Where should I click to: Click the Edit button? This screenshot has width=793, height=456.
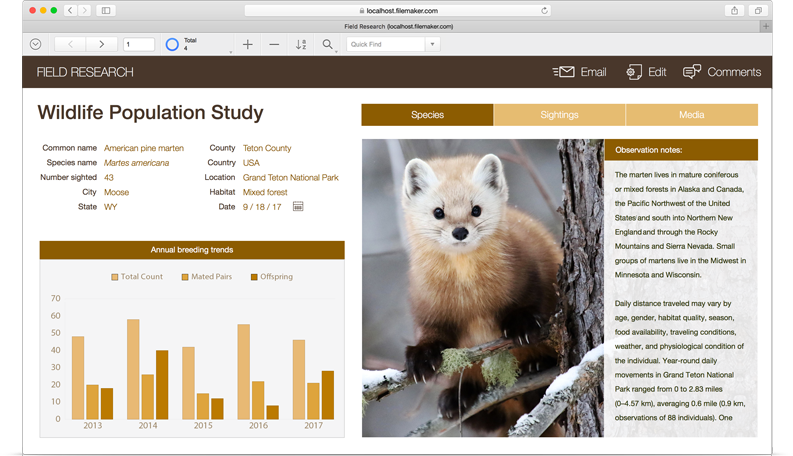click(646, 72)
